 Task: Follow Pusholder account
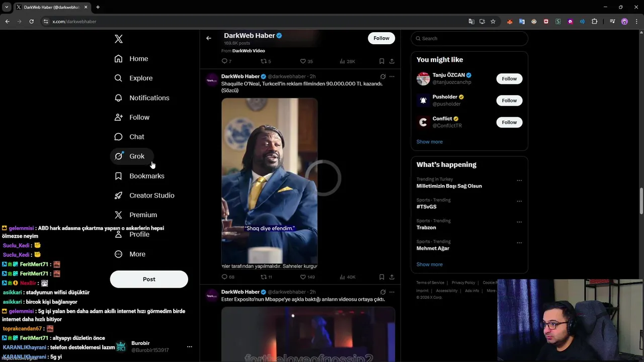(509, 101)
